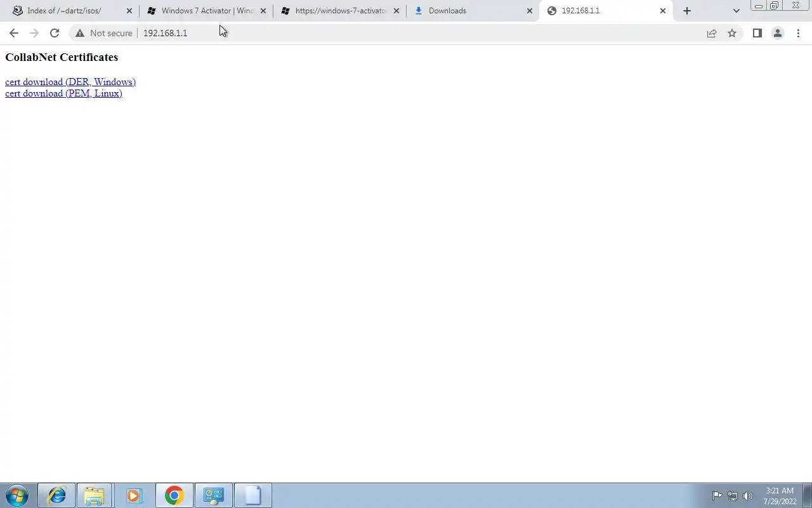Open the Action Center flag icon
Image resolution: width=812 pixels, height=508 pixels.
tap(717, 496)
